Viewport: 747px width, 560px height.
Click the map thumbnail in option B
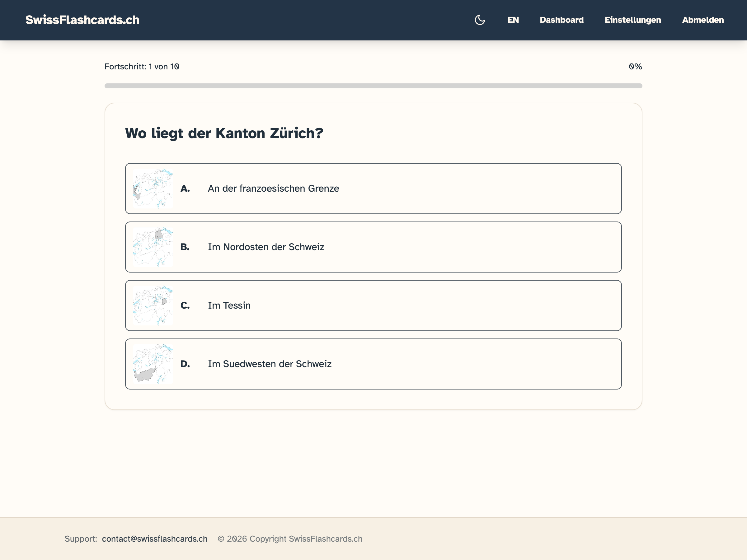pyautogui.click(x=153, y=247)
